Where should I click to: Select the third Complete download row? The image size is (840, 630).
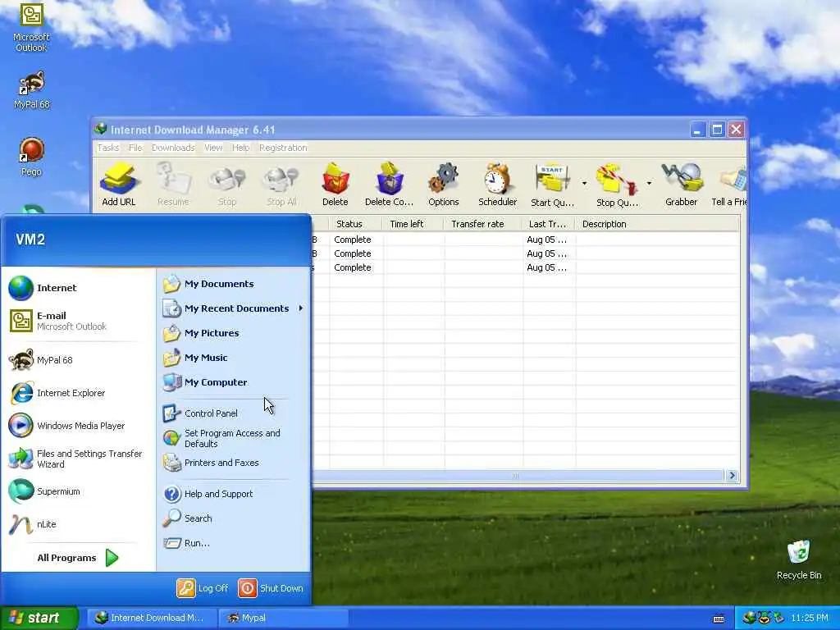(526, 267)
